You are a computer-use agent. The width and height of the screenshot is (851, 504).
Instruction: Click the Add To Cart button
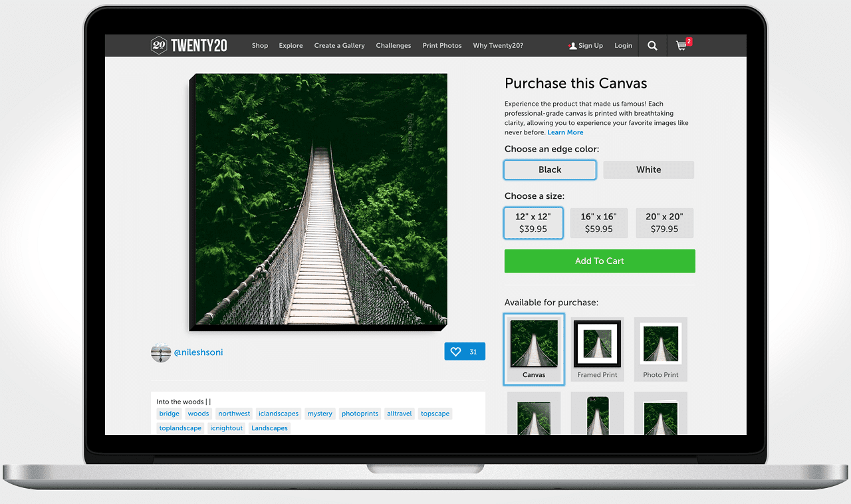[x=599, y=261]
